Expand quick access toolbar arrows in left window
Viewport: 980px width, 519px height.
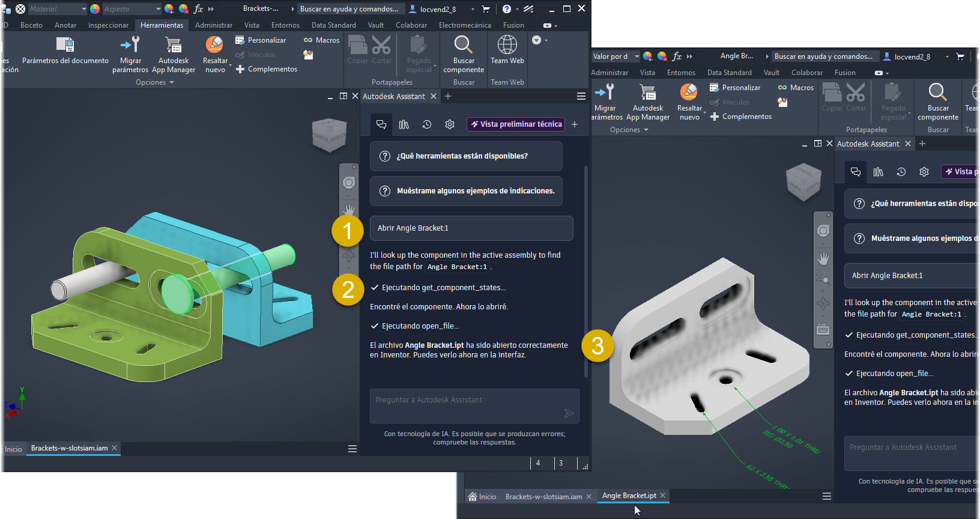211,9
